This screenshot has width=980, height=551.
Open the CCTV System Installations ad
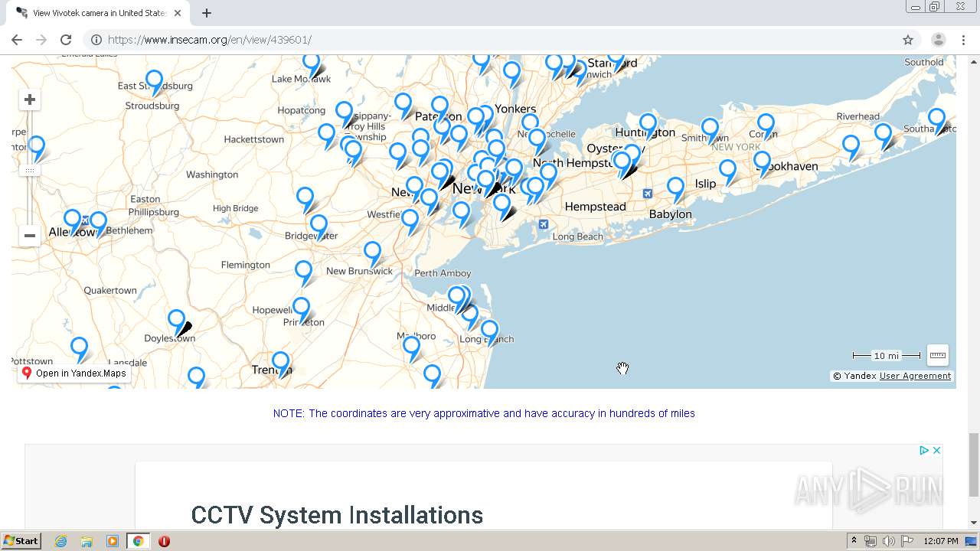(x=337, y=515)
